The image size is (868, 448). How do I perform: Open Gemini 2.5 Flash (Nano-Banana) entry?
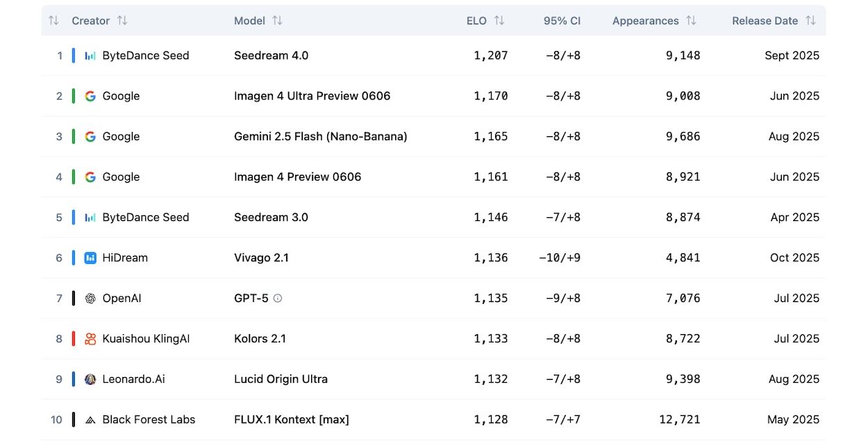point(320,136)
